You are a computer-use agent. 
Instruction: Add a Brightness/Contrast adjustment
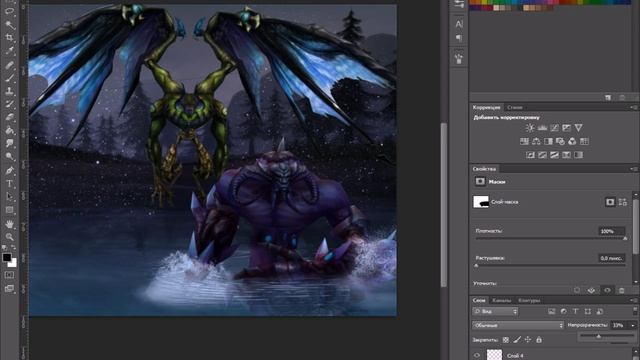point(530,128)
